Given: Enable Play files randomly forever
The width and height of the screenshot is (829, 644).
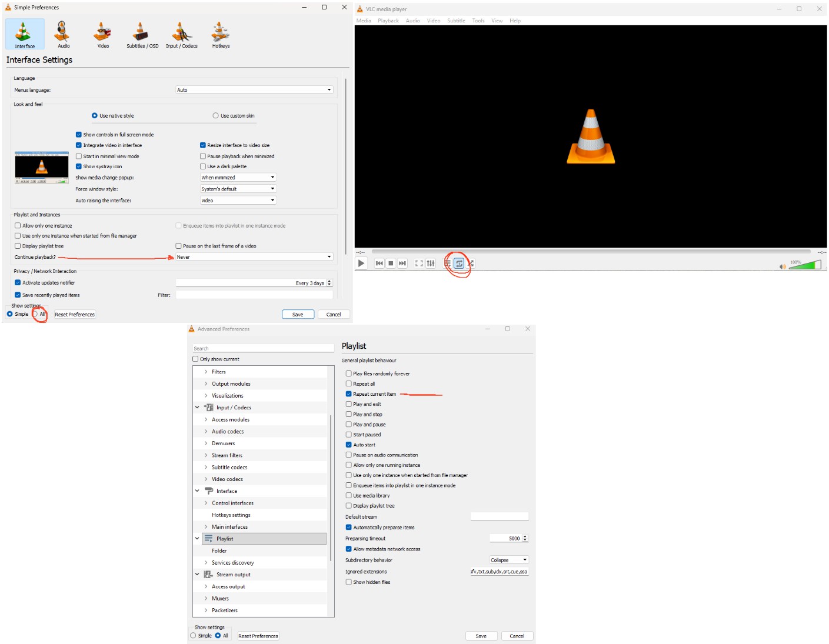Looking at the screenshot, I should 349,373.
